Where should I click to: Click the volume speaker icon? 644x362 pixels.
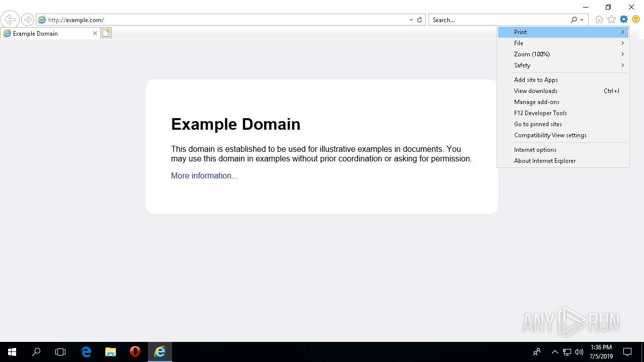(579, 352)
